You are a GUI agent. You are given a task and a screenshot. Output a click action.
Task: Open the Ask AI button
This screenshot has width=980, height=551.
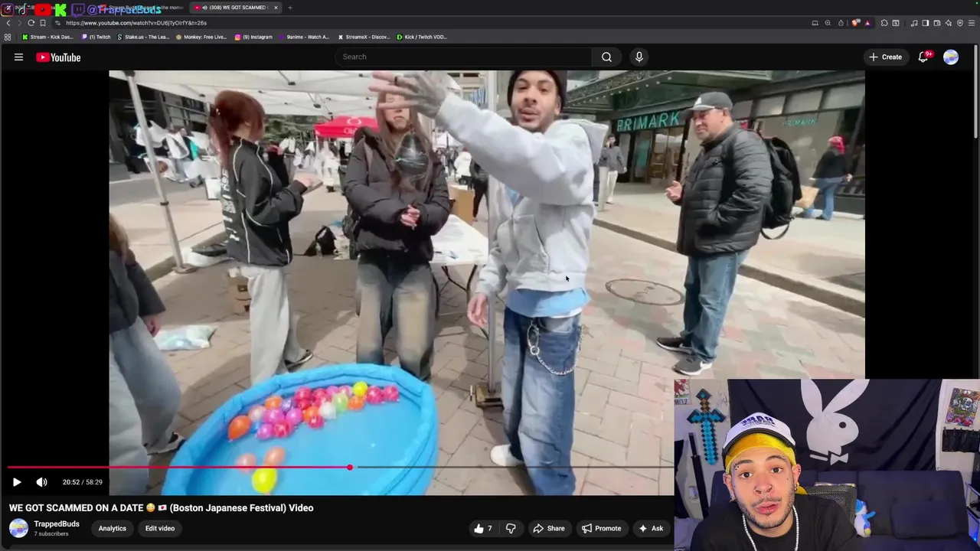[651, 528]
